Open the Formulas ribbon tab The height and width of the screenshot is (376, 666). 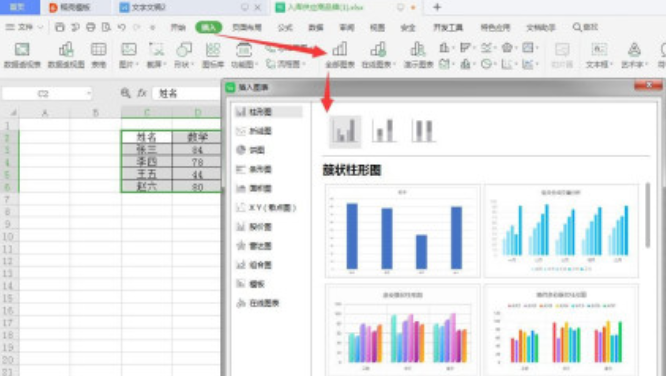285,27
